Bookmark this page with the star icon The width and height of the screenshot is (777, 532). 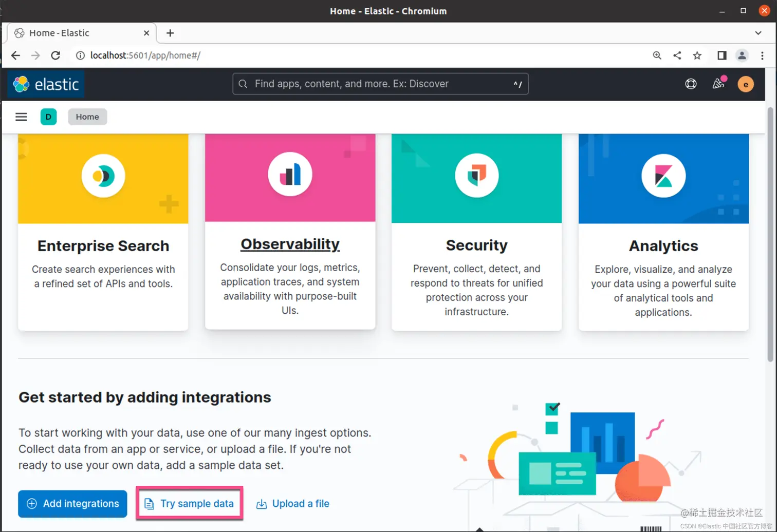pos(697,55)
